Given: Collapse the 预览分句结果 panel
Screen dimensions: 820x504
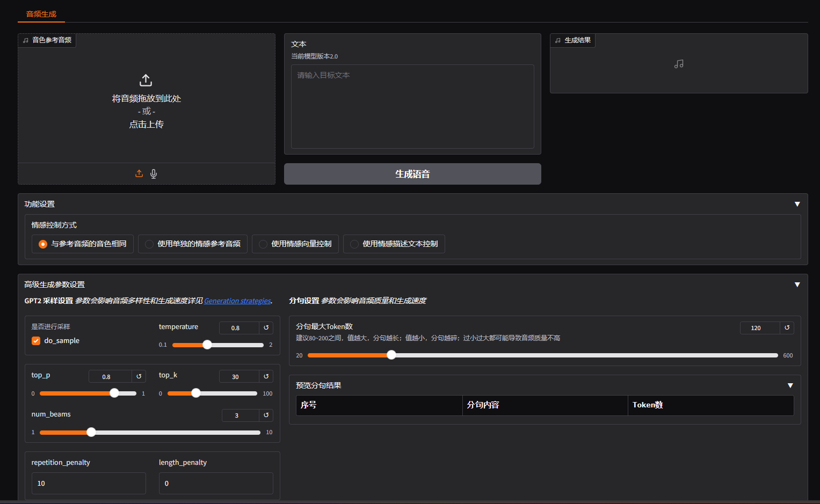Looking at the screenshot, I should coord(790,385).
